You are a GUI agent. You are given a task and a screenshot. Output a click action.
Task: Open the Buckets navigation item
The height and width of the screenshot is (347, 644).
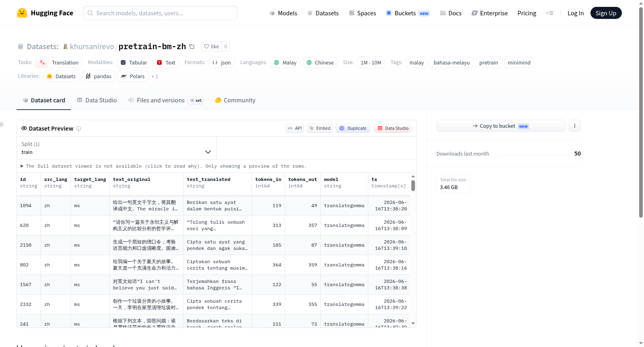pyautogui.click(x=408, y=13)
